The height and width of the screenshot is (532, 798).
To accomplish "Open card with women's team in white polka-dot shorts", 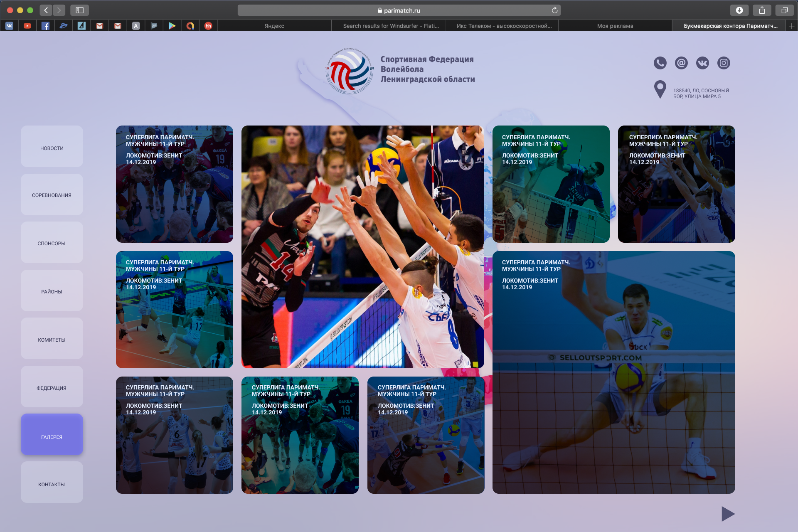I will [175, 435].
